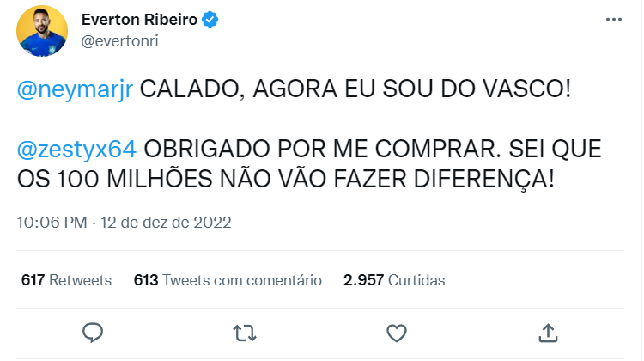Screen dimensions: 644x361
Task: Follow the @zestyx64 mention link
Action: pyautogui.click(x=77, y=148)
